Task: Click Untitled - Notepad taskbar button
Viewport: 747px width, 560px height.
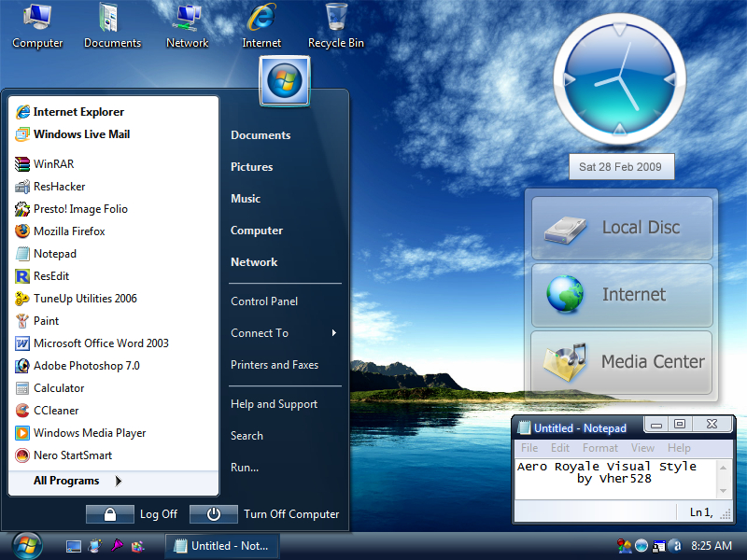Action: pos(222,546)
